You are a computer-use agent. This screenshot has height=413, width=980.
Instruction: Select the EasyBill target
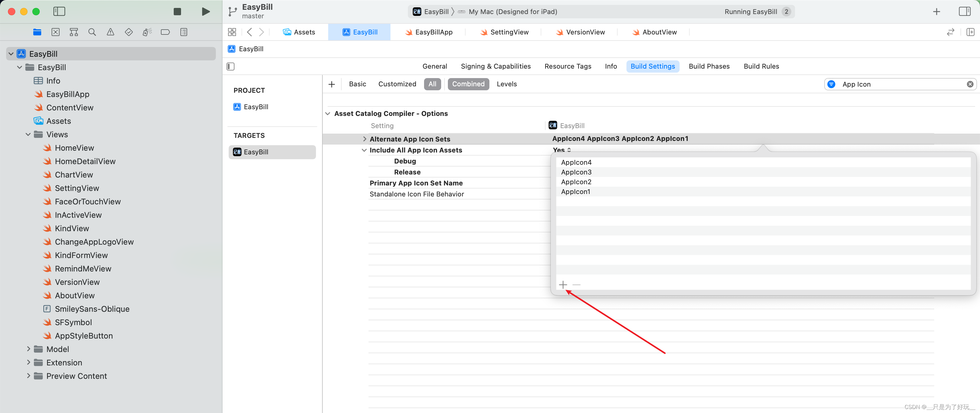(272, 152)
